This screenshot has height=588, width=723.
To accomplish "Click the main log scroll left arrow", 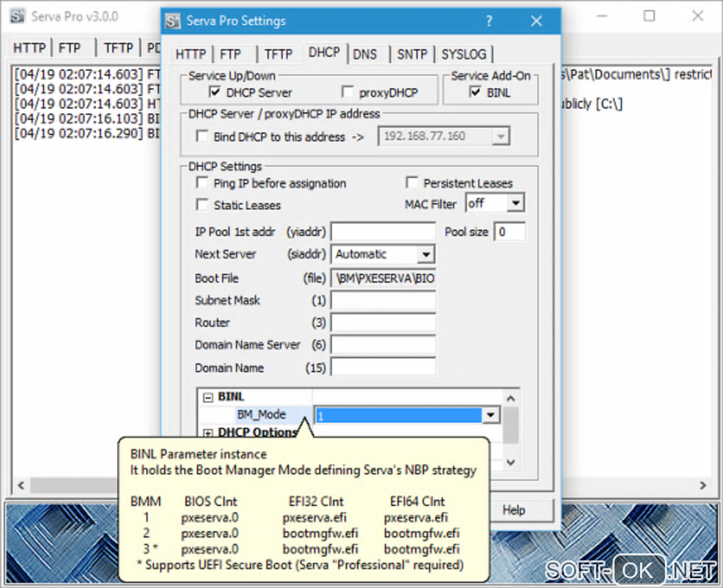I will pos(21,485).
